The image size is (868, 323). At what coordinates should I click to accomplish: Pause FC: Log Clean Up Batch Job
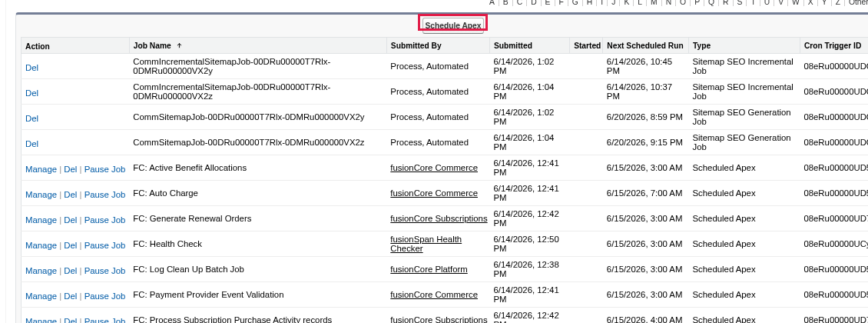(104, 271)
